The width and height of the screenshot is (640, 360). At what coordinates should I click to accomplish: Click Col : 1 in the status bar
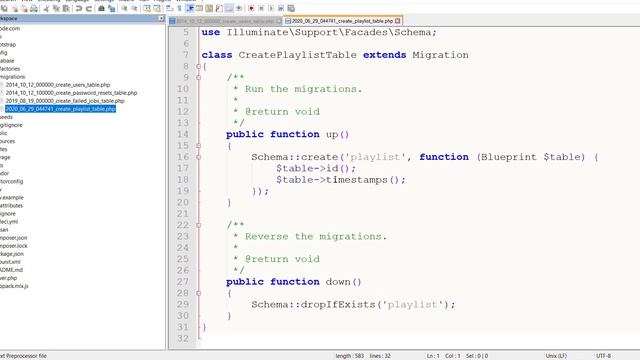pyautogui.click(x=453, y=356)
